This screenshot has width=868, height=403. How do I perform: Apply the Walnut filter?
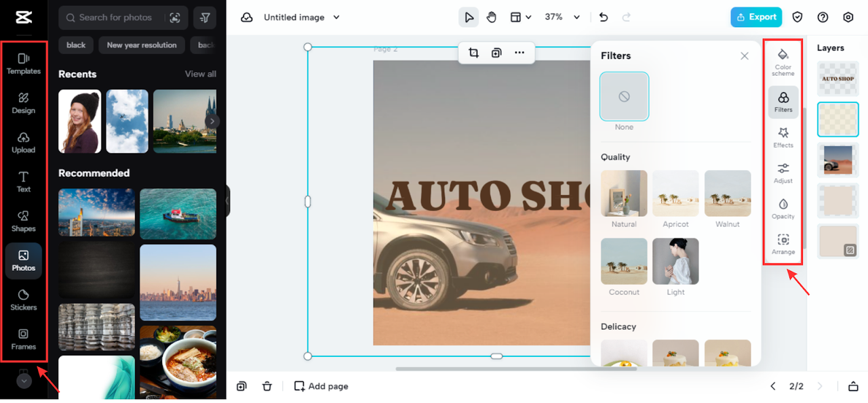[728, 194]
